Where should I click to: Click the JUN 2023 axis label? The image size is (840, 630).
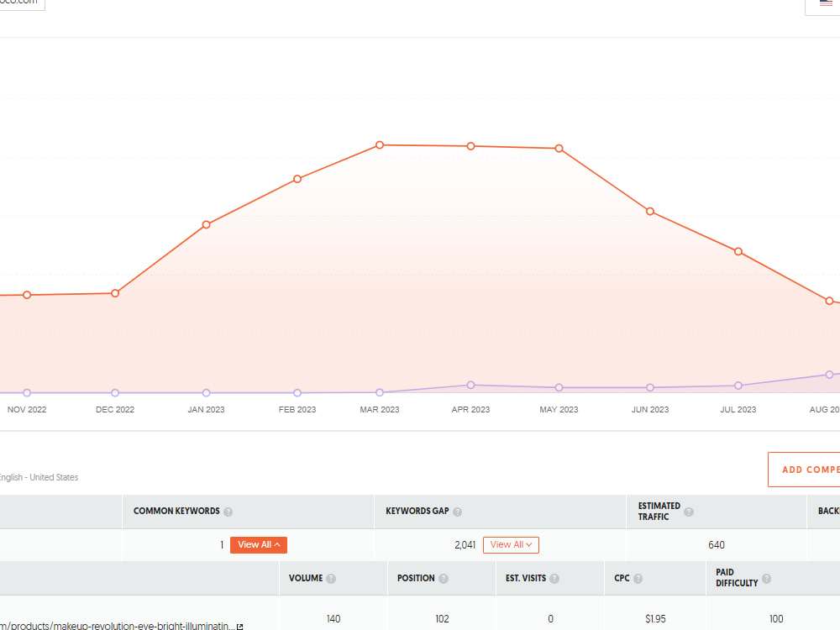pyautogui.click(x=650, y=410)
